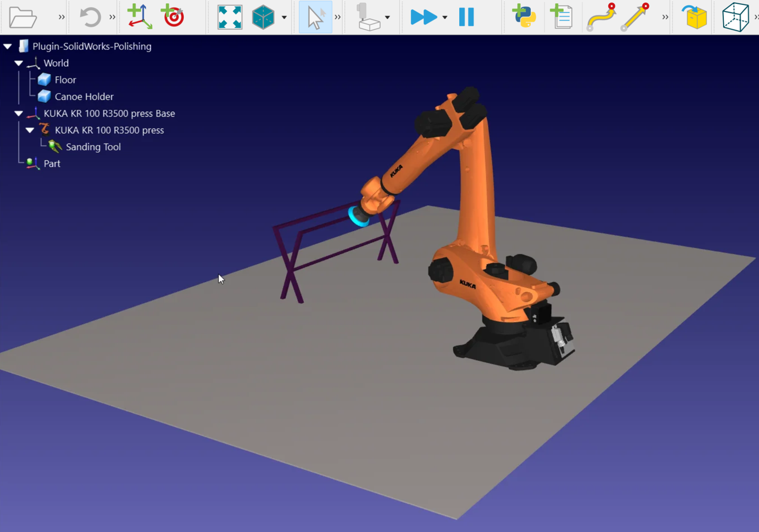The height and width of the screenshot is (532, 759).
Task: Add a new robot program
Action: point(561,17)
